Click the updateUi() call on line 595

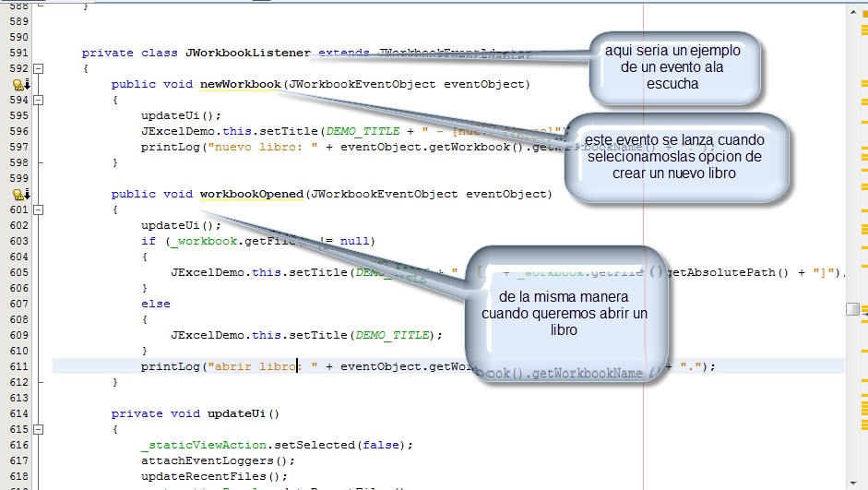(x=181, y=115)
